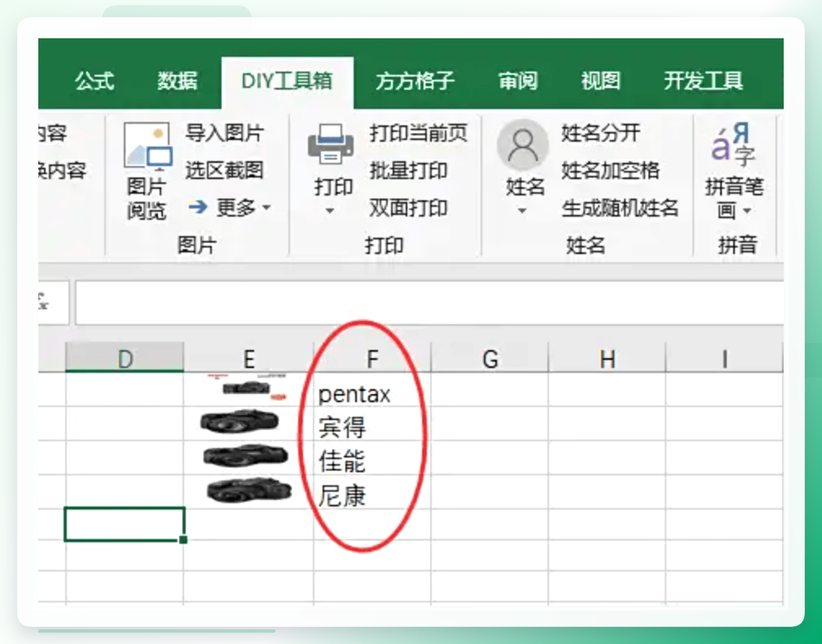Click into the formula bar input
The image size is (822, 644).
click(429, 303)
